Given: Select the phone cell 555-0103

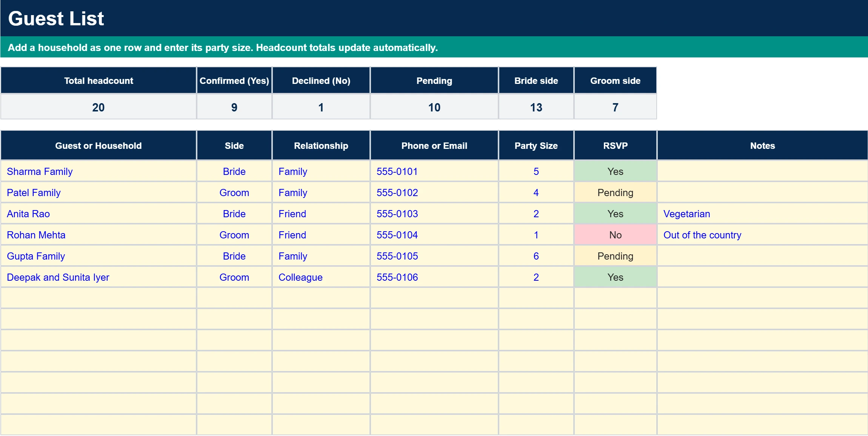Looking at the screenshot, I should point(434,213).
